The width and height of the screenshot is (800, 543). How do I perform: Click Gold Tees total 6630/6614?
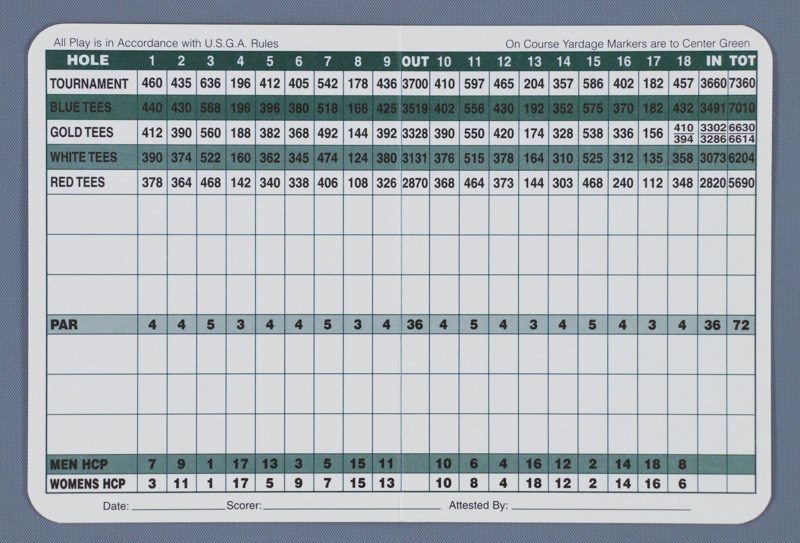(742, 133)
